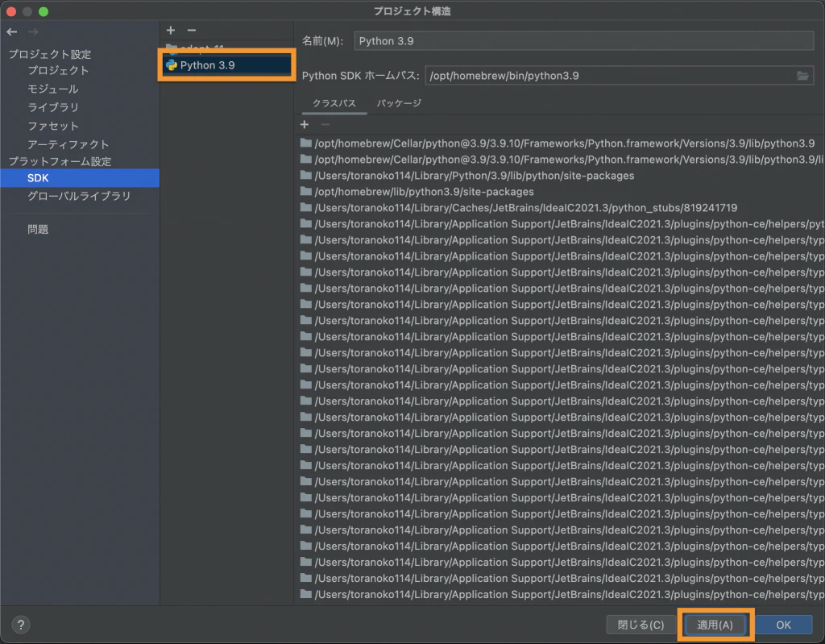Screen dimensions: 825x644
Task: Click the プロジェクト設定 header
Action: (50, 54)
